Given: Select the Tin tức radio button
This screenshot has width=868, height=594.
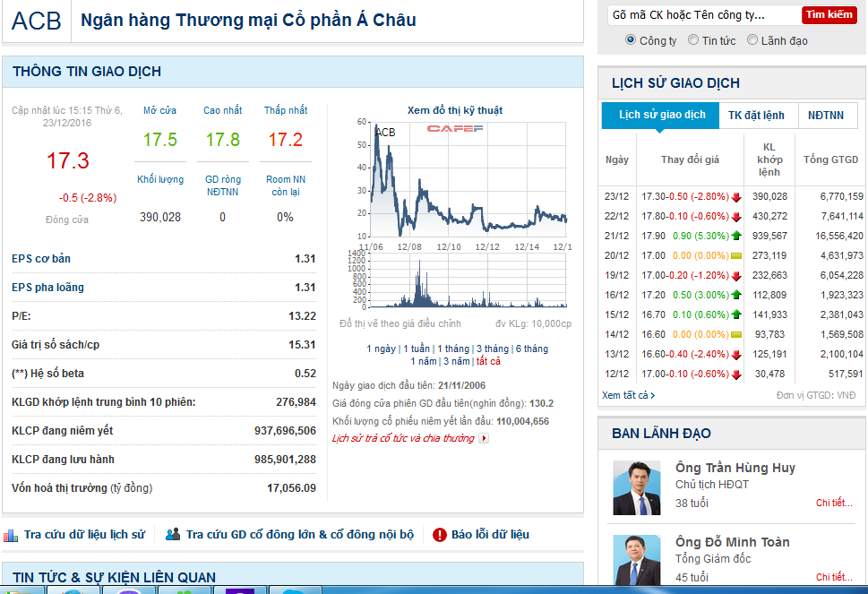Looking at the screenshot, I should pos(693,39).
